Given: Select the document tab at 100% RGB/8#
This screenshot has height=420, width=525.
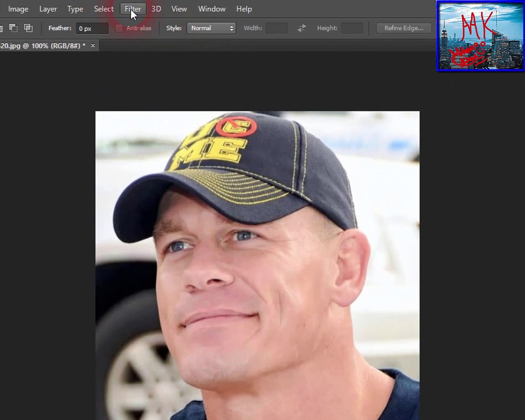Looking at the screenshot, I should (x=42, y=46).
